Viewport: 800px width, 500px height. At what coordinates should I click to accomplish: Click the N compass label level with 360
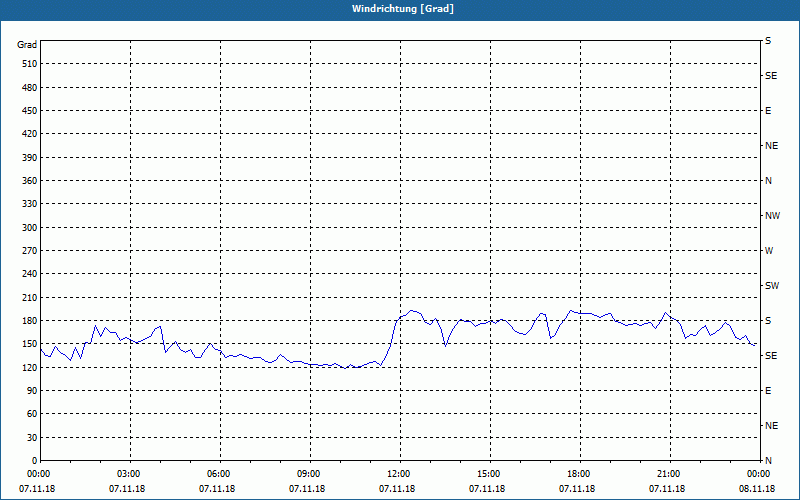pos(768,181)
